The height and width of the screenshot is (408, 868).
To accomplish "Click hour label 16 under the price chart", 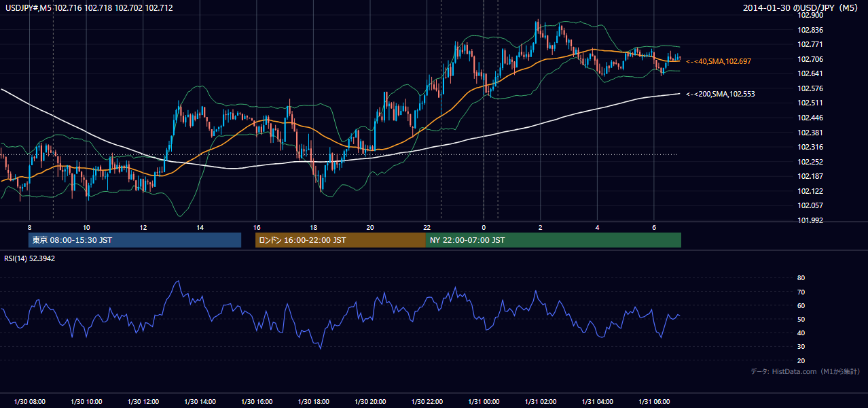I will (257, 227).
